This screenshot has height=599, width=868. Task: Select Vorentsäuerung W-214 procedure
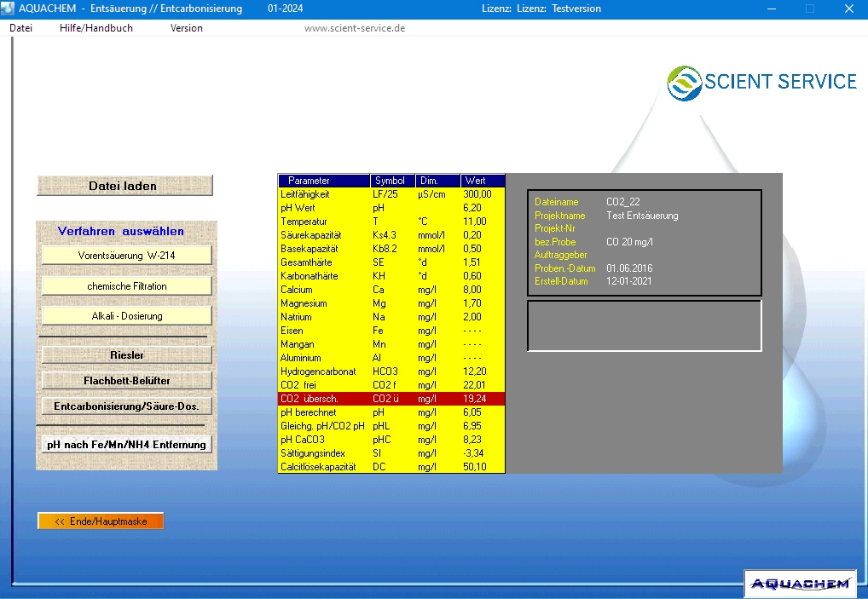click(127, 256)
